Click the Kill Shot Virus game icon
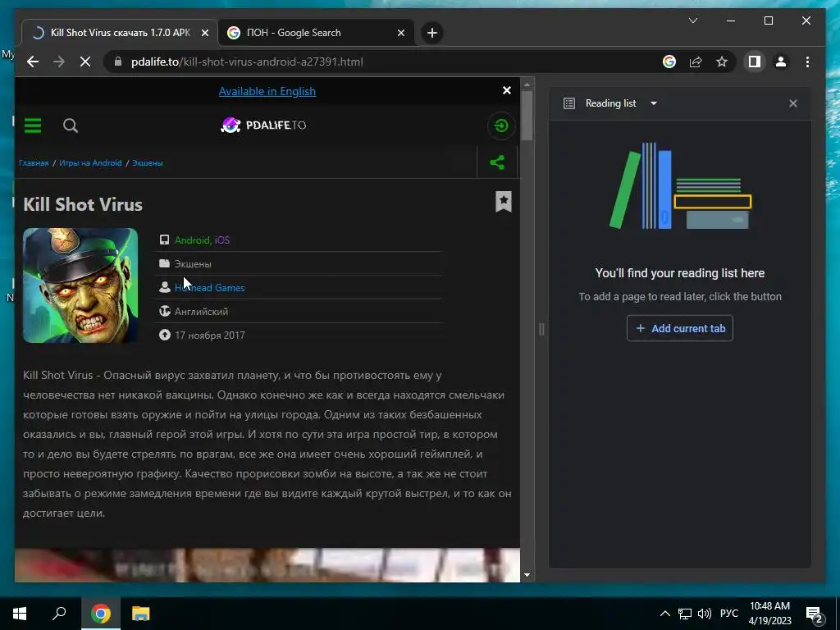 click(x=80, y=285)
